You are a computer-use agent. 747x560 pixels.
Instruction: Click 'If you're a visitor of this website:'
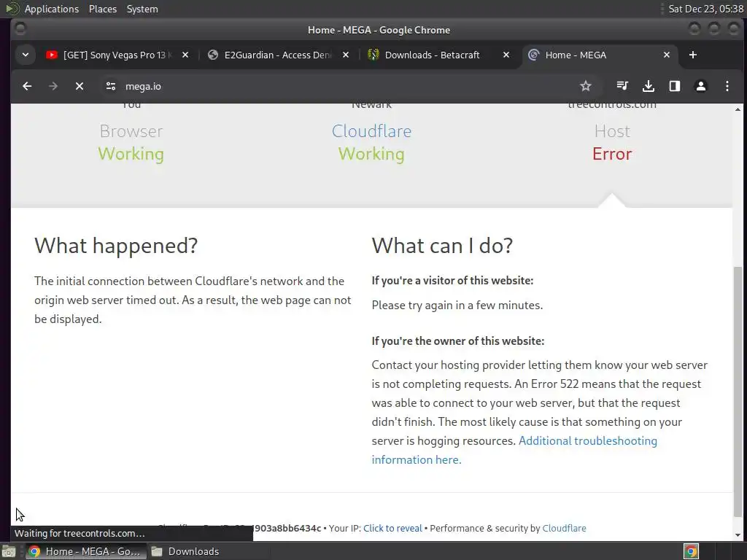click(452, 281)
